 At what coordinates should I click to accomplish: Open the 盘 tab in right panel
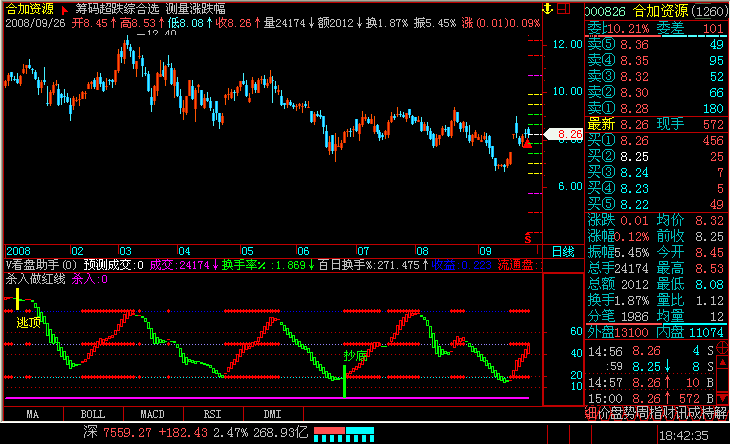pyautogui.click(x=616, y=413)
